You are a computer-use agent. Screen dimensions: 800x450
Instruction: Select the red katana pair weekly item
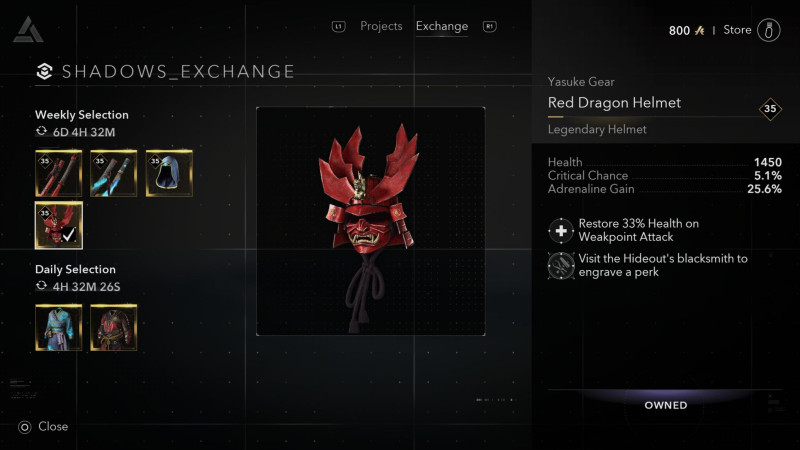pos(59,173)
